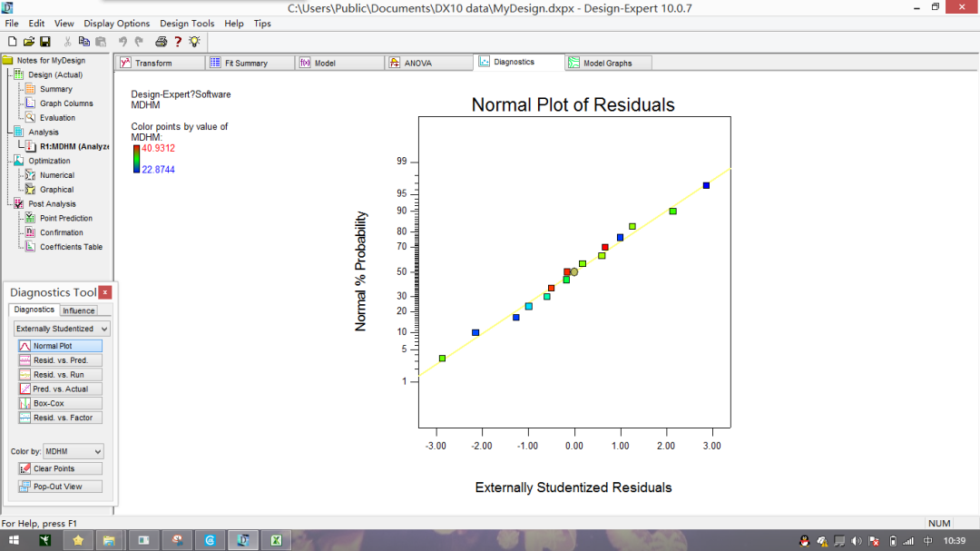
Task: Switch to the ANOVA tab
Action: (x=429, y=64)
